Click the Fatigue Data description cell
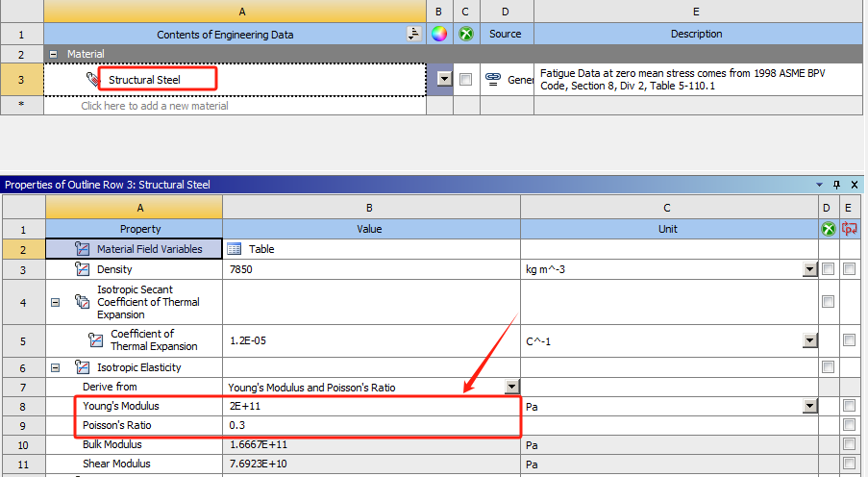The width and height of the screenshot is (868, 477). [698, 80]
